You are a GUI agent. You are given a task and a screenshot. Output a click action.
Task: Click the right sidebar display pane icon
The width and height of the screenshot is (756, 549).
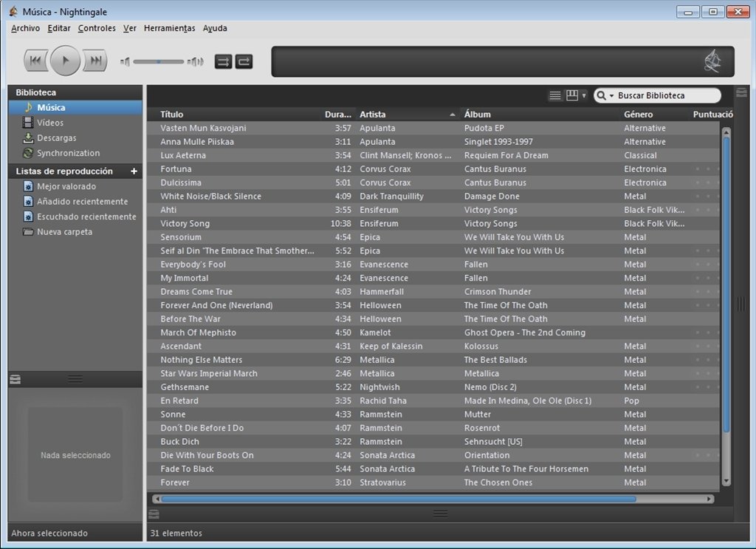(x=741, y=92)
